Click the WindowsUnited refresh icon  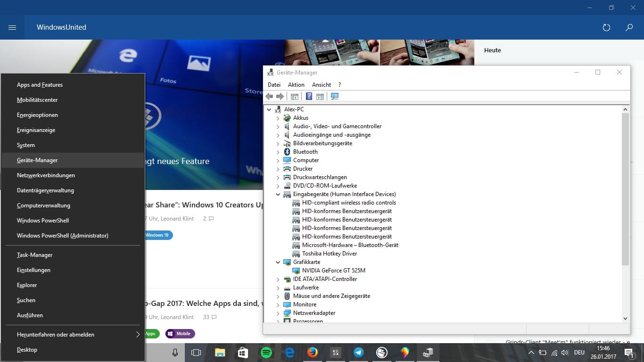606,28
